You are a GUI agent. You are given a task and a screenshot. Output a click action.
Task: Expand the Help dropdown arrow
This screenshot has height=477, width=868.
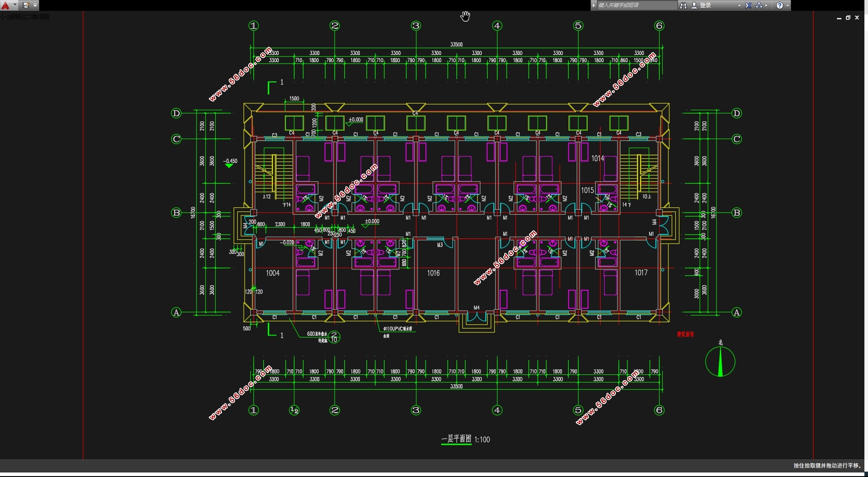point(787,5)
